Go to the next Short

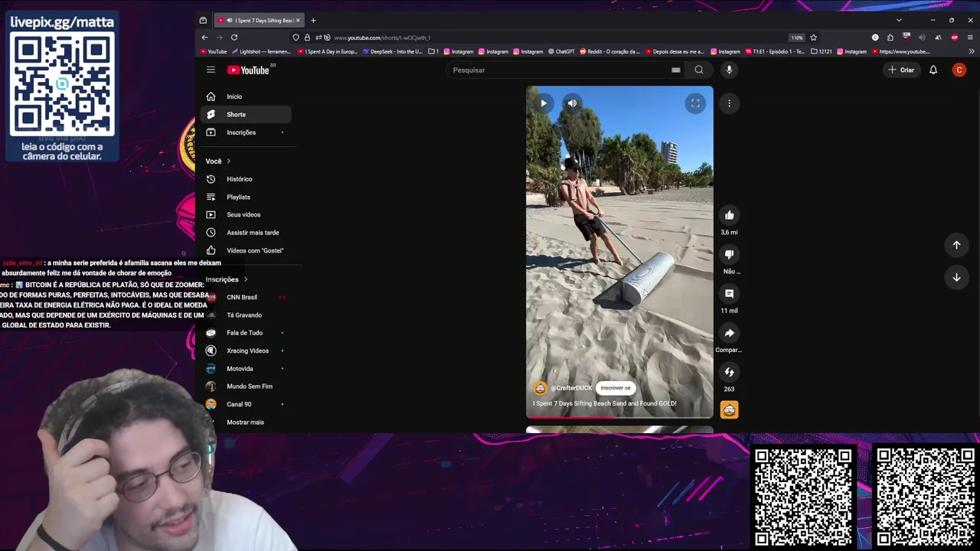[x=956, y=277]
